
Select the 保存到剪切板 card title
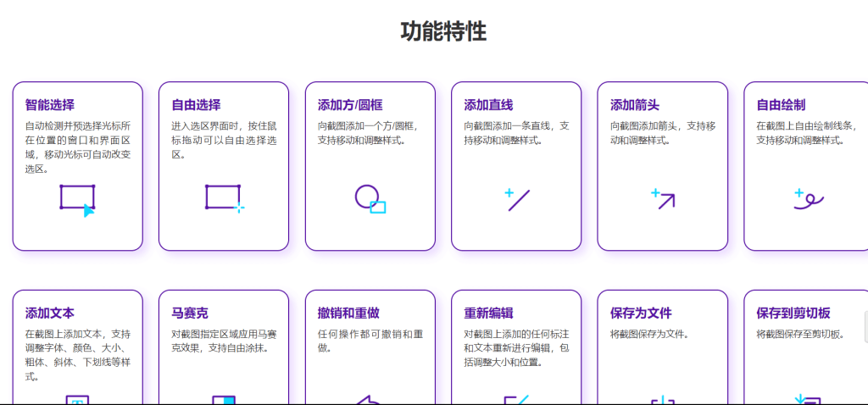coord(793,313)
